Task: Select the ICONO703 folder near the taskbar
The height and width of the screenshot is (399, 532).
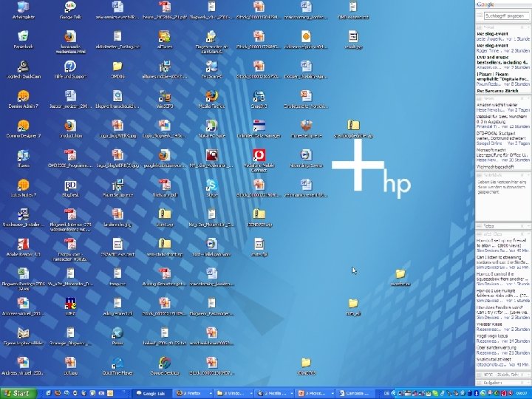Action: tap(306, 366)
